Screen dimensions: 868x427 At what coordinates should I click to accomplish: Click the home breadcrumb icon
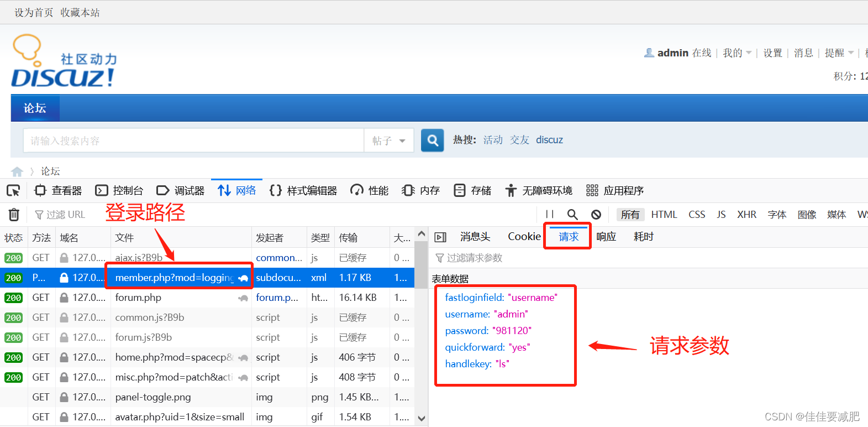click(x=17, y=171)
